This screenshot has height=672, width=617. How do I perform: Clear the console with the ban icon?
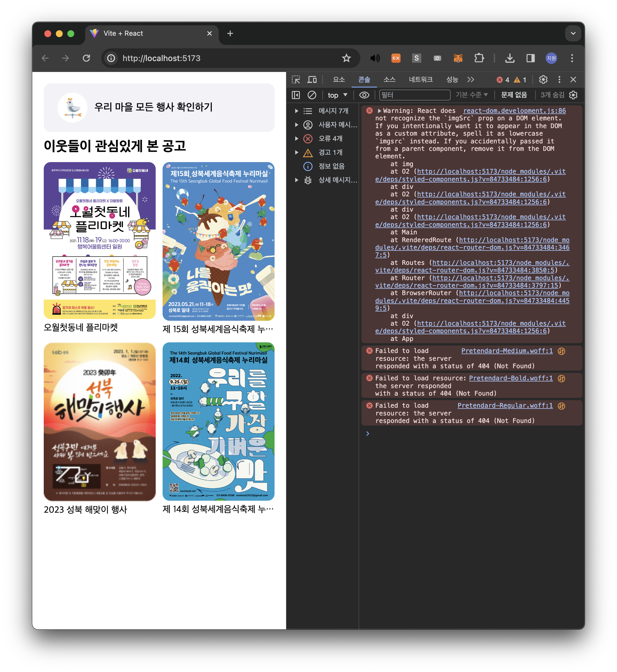pyautogui.click(x=312, y=95)
